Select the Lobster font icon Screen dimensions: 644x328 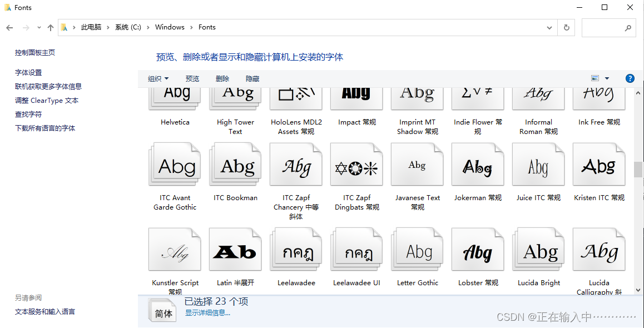[x=478, y=250]
